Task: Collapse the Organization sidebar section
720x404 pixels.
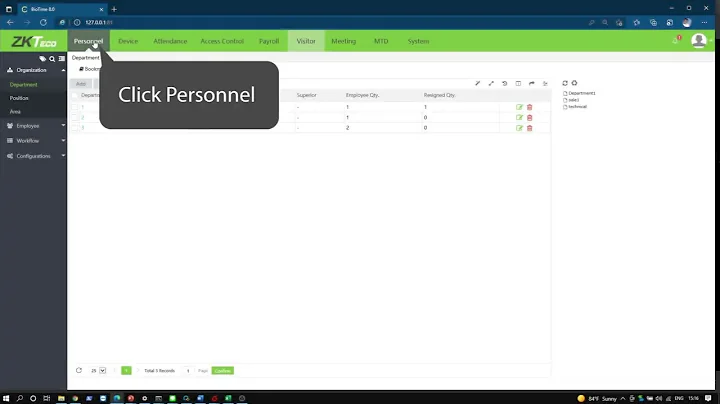Action: coord(33,70)
